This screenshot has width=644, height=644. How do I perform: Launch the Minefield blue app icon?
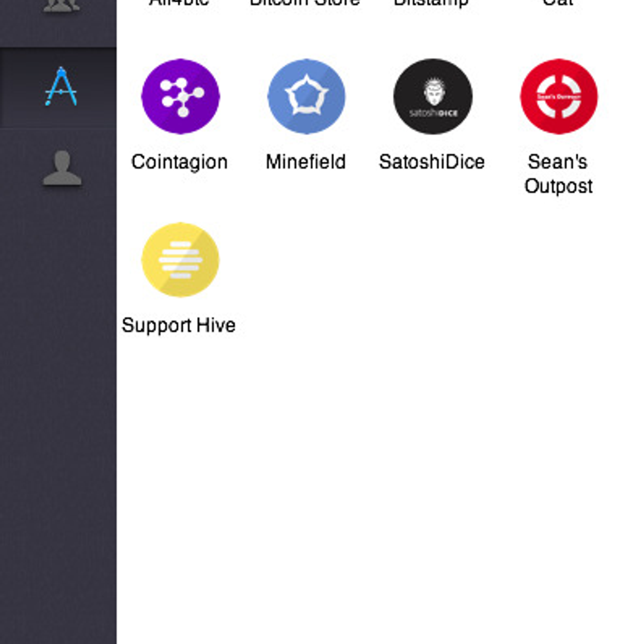point(306,96)
